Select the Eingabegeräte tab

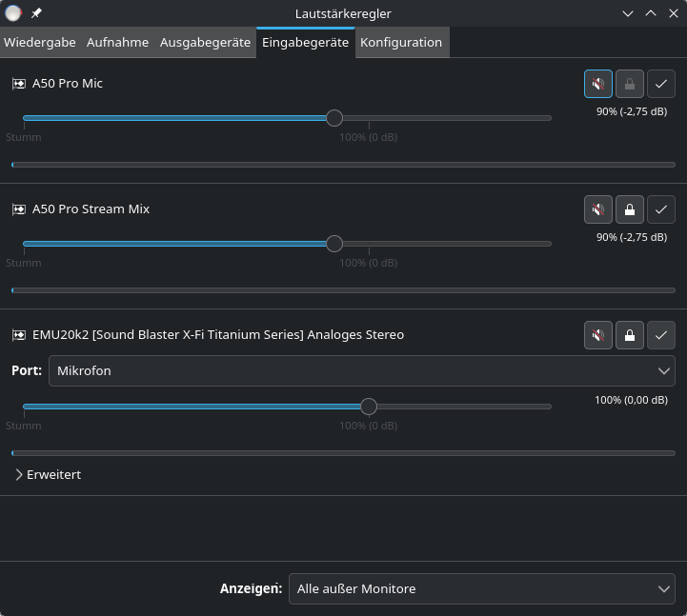click(x=305, y=43)
